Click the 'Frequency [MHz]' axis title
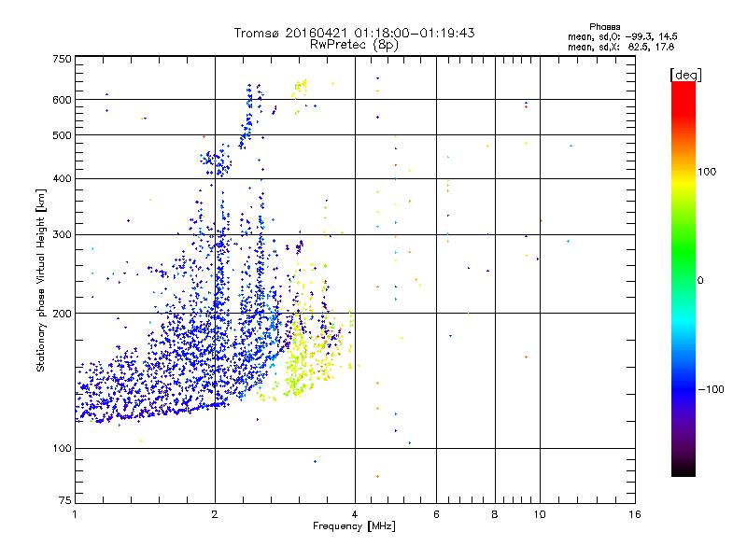 [x=354, y=526]
